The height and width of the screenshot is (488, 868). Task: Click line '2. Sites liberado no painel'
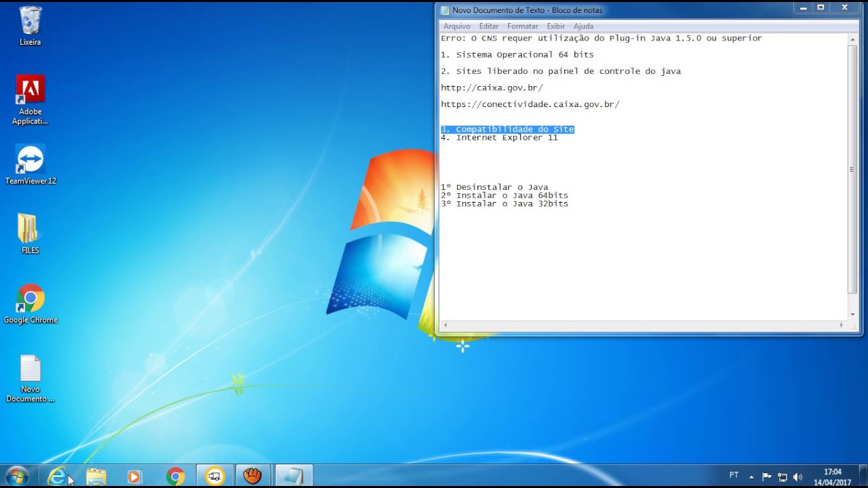(561, 71)
